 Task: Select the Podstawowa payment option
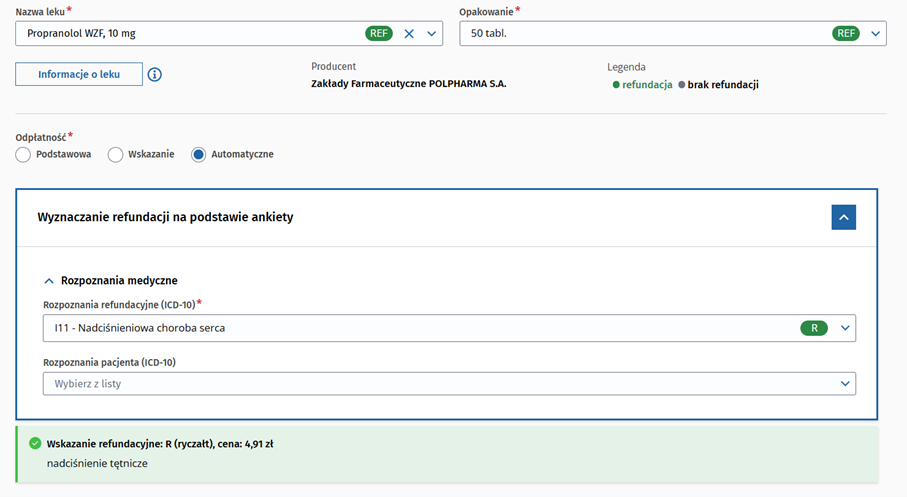click(25, 155)
